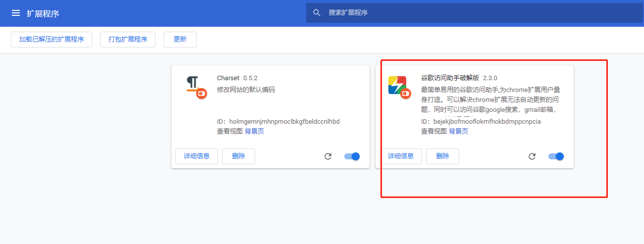Click 打包扩展程序 button

pos(128,40)
